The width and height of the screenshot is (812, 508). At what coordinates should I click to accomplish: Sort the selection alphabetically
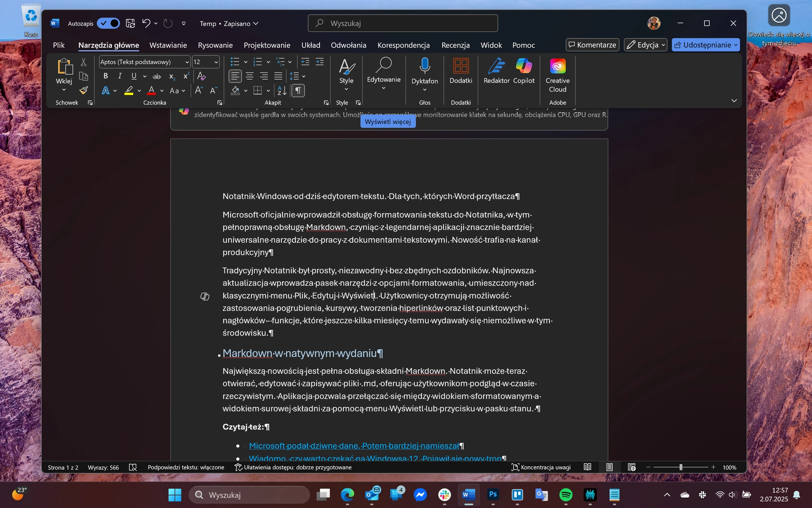[282, 90]
